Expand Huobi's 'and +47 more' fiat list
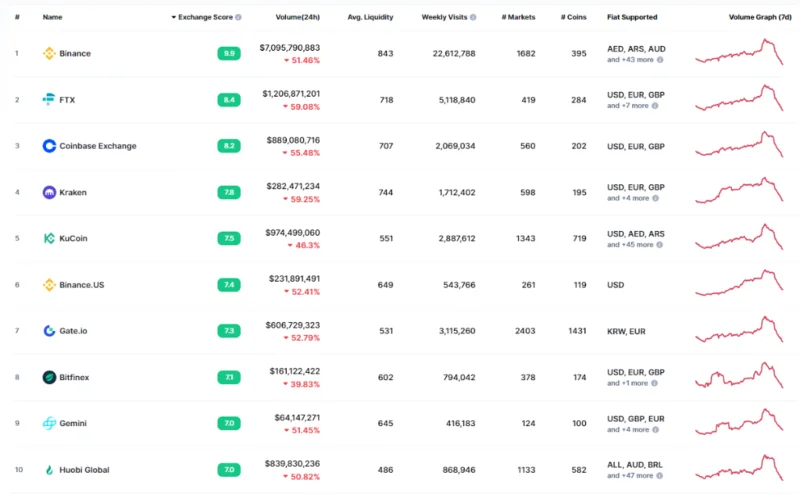The width and height of the screenshot is (800, 494). (630, 476)
